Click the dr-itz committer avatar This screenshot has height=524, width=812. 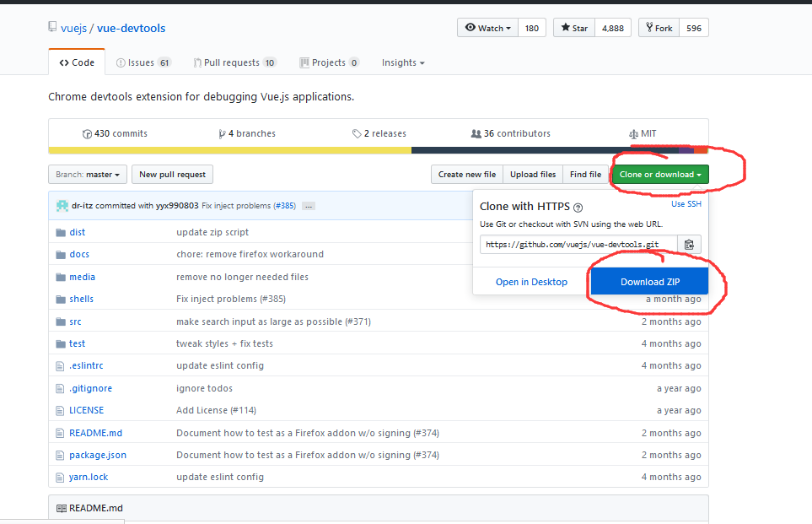click(62, 206)
